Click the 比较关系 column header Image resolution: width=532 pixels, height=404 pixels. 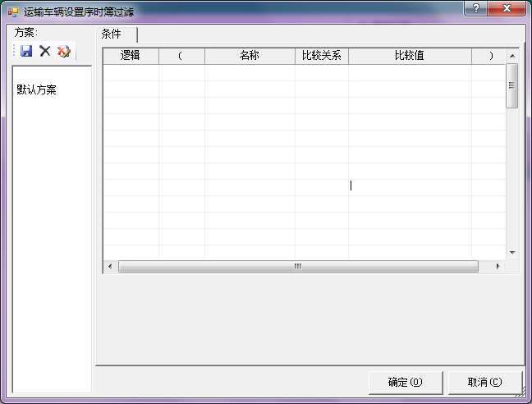(x=322, y=56)
